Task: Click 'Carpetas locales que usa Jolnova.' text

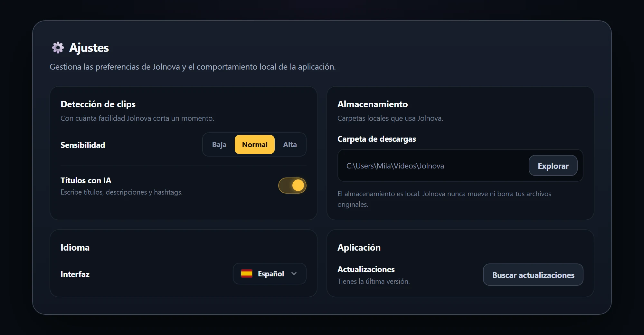Action: coord(390,118)
